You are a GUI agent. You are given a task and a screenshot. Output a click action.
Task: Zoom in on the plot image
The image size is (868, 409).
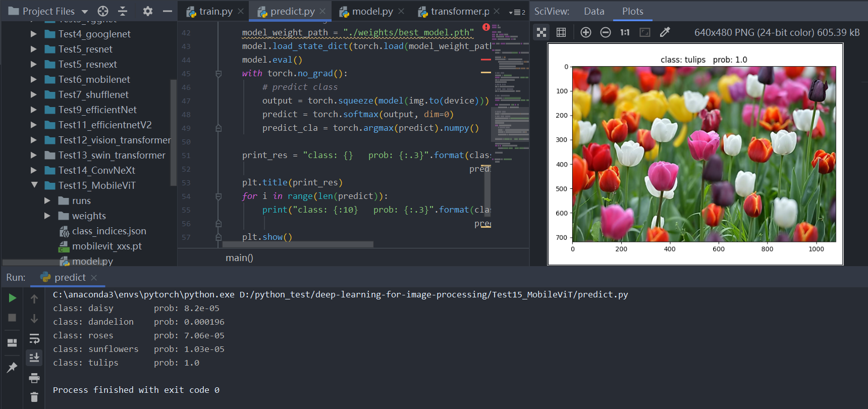(585, 32)
